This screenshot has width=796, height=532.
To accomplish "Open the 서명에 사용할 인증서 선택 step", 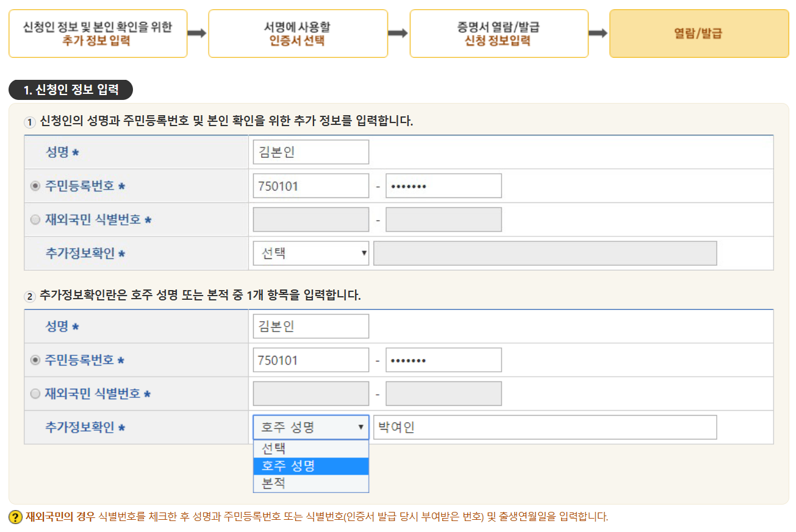I will tap(298, 34).
